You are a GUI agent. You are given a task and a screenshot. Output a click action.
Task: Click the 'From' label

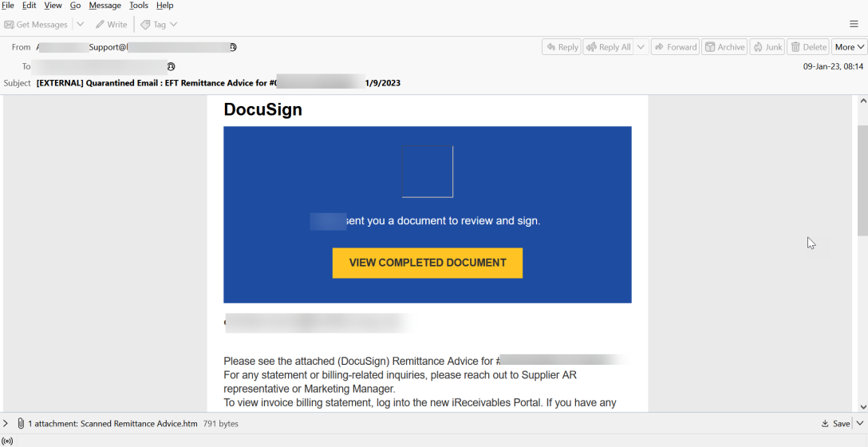coord(21,47)
